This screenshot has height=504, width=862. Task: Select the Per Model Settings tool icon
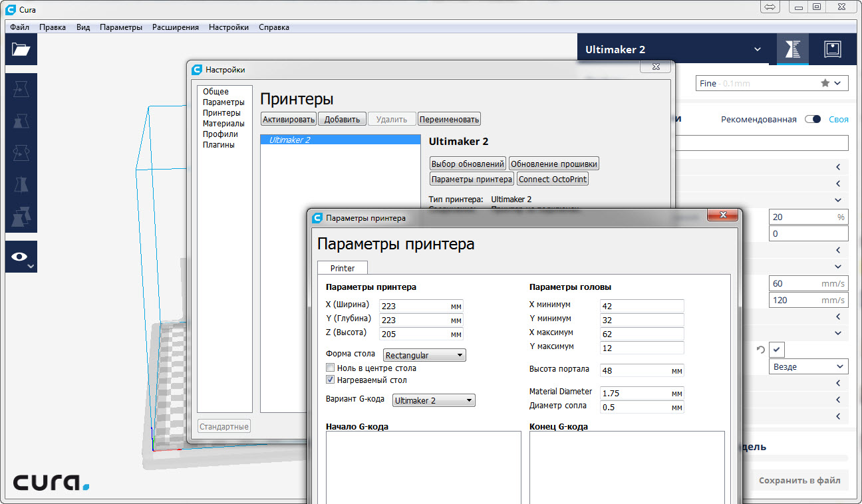click(21, 216)
